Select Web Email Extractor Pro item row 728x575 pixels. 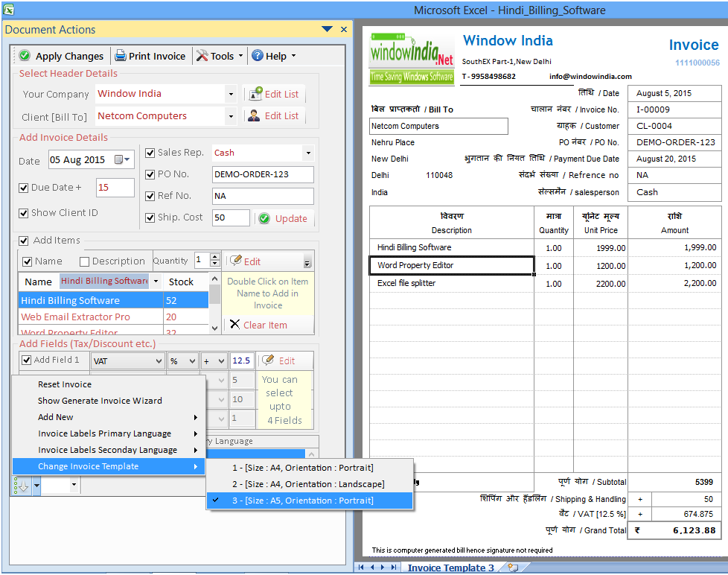coord(113,317)
